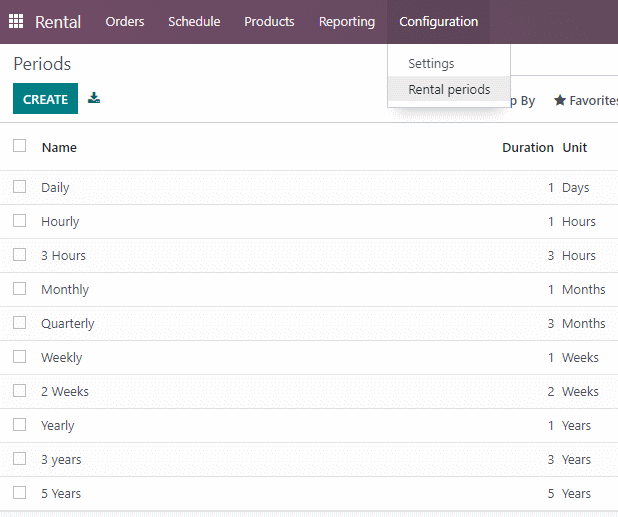Image resolution: width=618 pixels, height=517 pixels.
Task: Click Hours unit in Hourly row
Action: tap(579, 221)
